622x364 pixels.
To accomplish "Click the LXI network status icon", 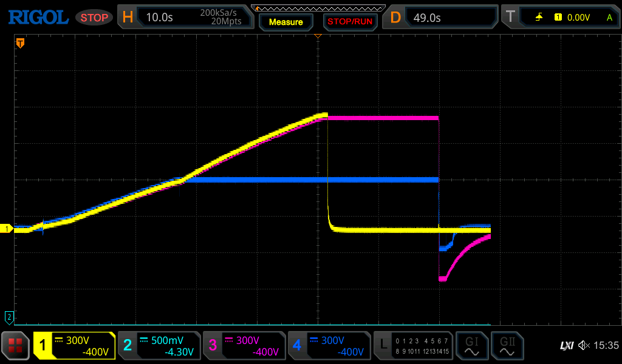I will (566, 346).
